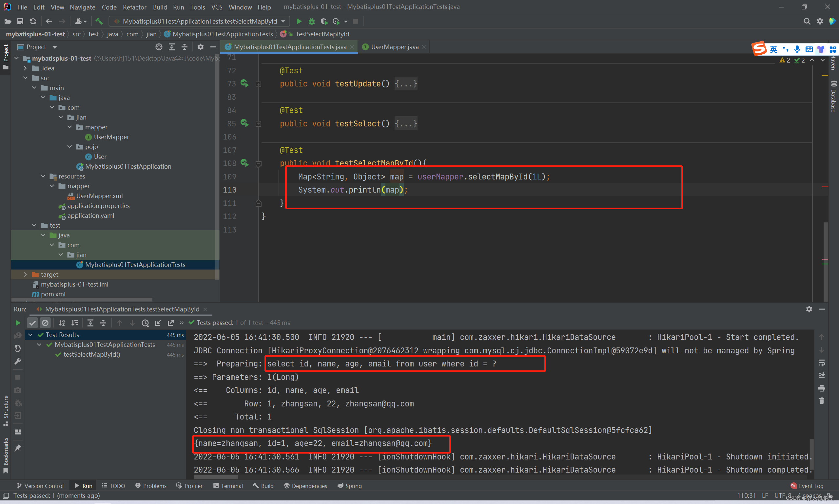Image resolution: width=839 pixels, height=504 pixels.
Task: Toggle Show Ignored tests button
Action: 45,323
